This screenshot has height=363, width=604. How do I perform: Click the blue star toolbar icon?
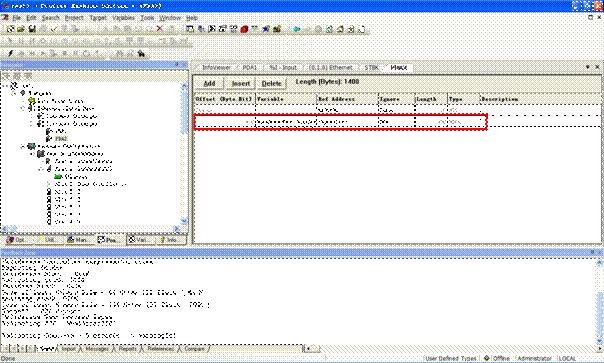click(x=266, y=29)
